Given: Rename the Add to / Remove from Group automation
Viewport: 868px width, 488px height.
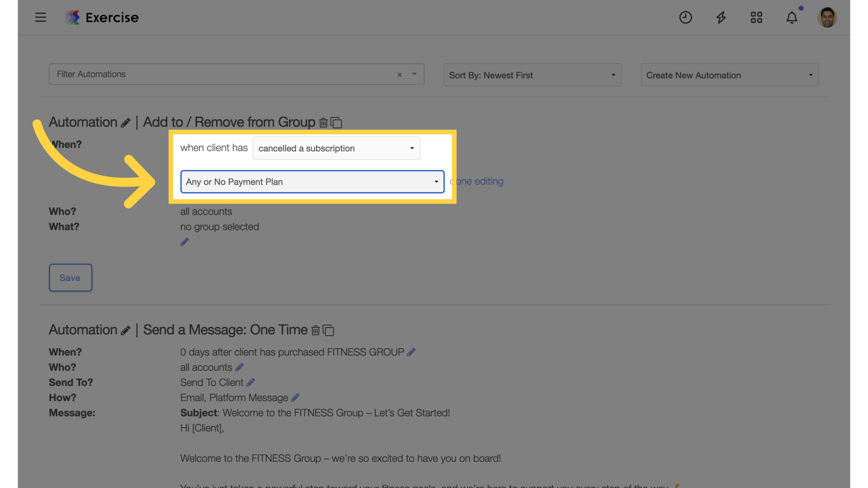Looking at the screenshot, I should pos(126,123).
